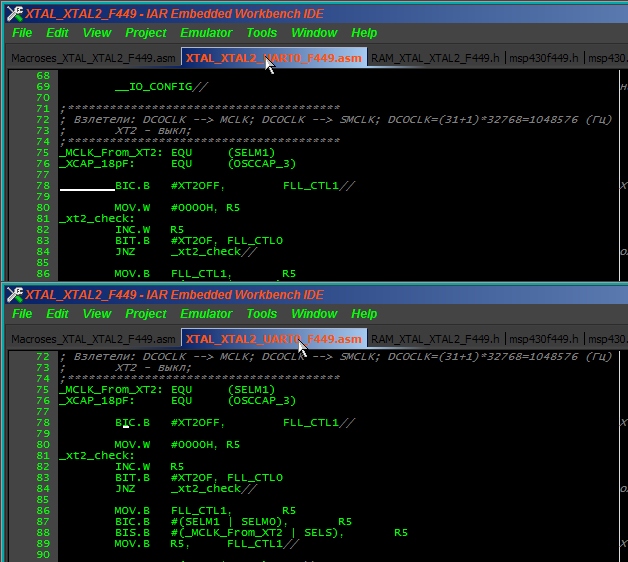
Task: Open the Edit menu in the top window
Action: 57,33
